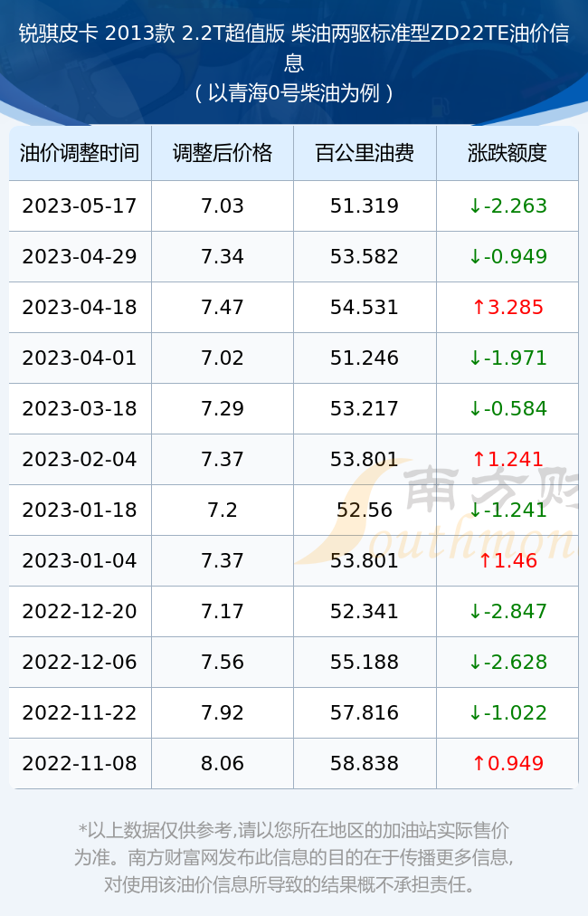Click the red up arrow value 1.241
The height and width of the screenshot is (916, 588).
(x=508, y=459)
